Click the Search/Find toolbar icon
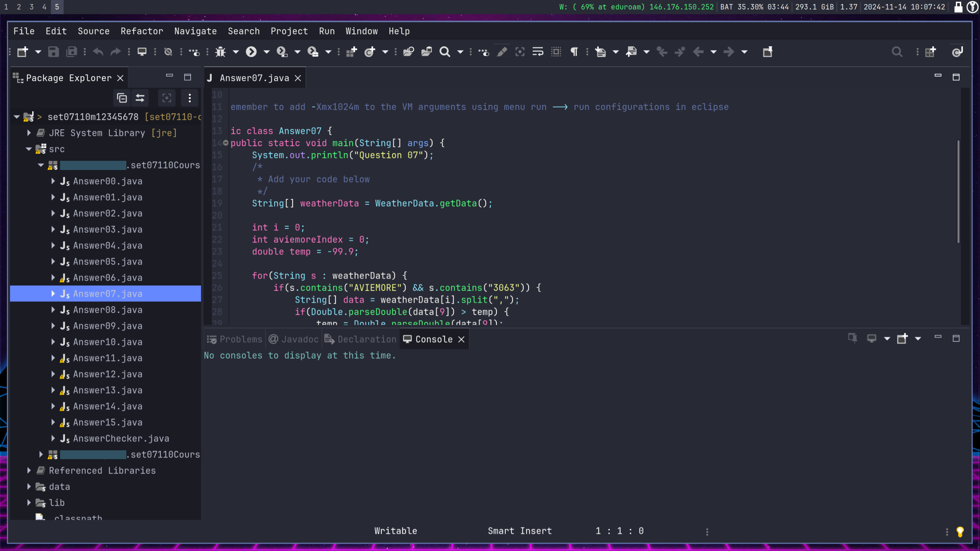This screenshot has width=980, height=551. pos(445,51)
